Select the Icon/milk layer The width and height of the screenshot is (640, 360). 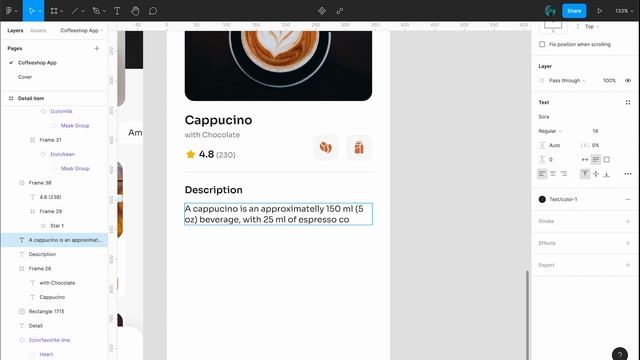pyautogui.click(x=61, y=111)
